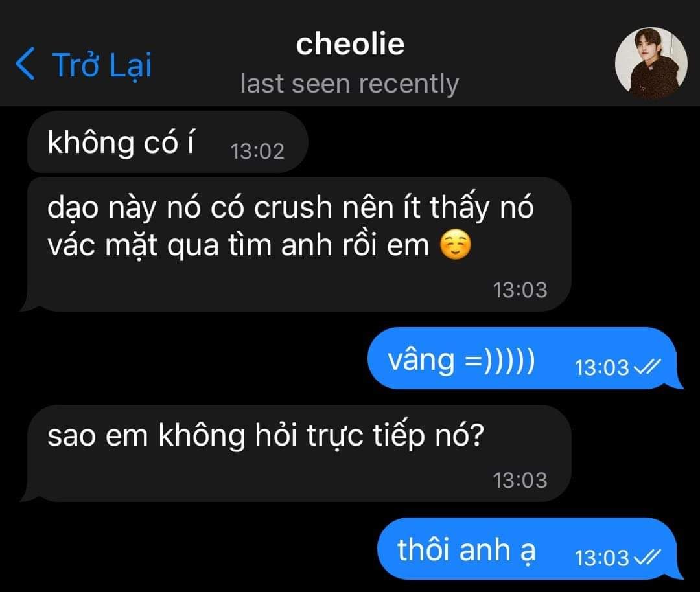Tap the 13:03 time on vâng bubble

(601, 368)
